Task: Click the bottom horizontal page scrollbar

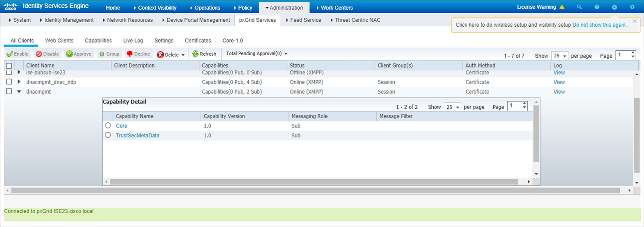Action: point(316,190)
